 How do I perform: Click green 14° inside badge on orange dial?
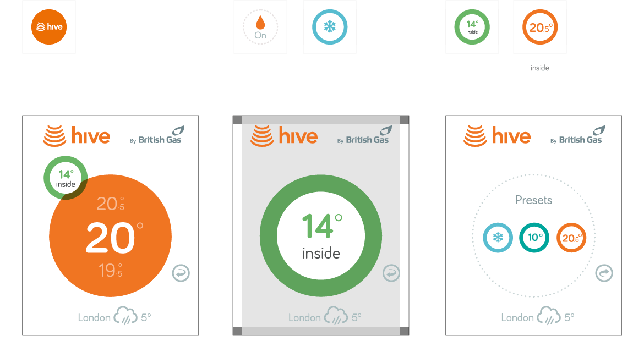[x=66, y=178]
